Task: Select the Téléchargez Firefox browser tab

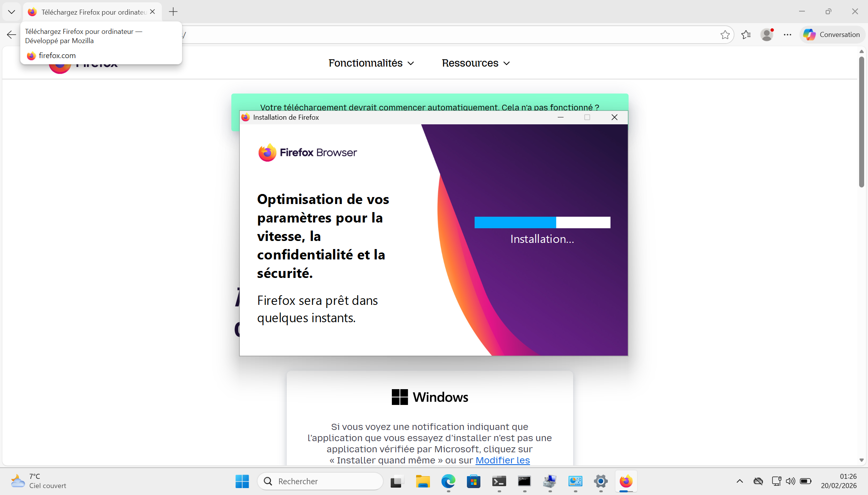Action: (x=92, y=12)
